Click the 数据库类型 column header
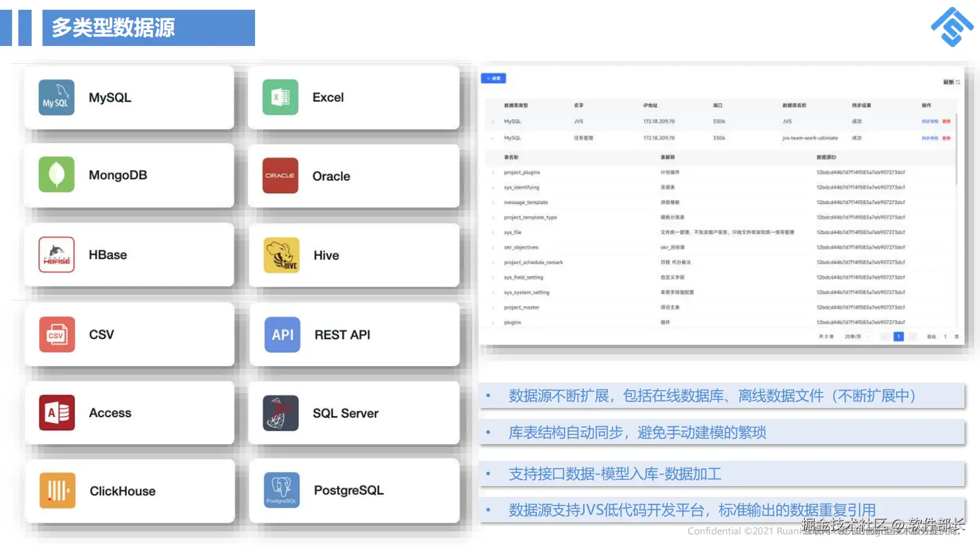Image resolution: width=980 pixels, height=547 pixels. [x=516, y=106]
